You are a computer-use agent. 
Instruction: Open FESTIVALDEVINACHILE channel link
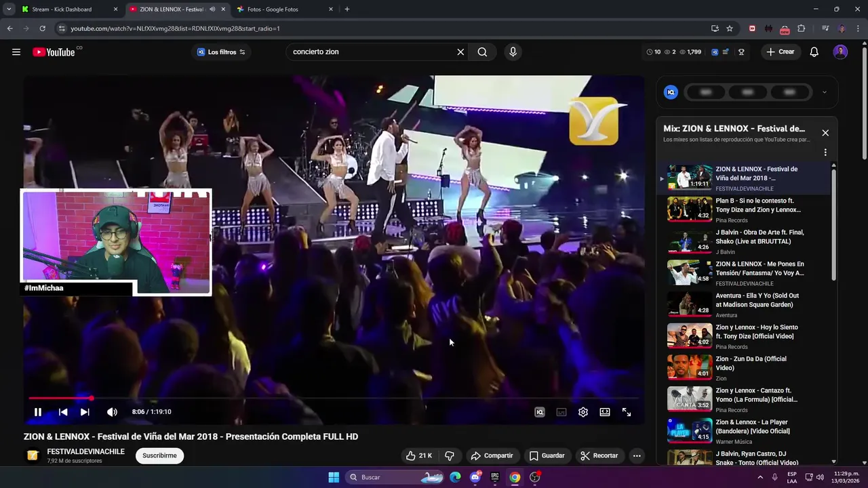click(x=85, y=451)
